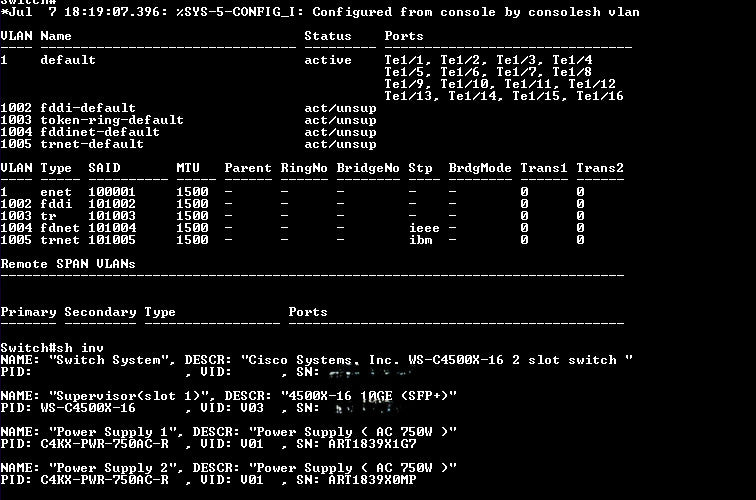Click the 'Trans1' column header
This screenshot has height=500, width=756.
pyautogui.click(x=544, y=168)
